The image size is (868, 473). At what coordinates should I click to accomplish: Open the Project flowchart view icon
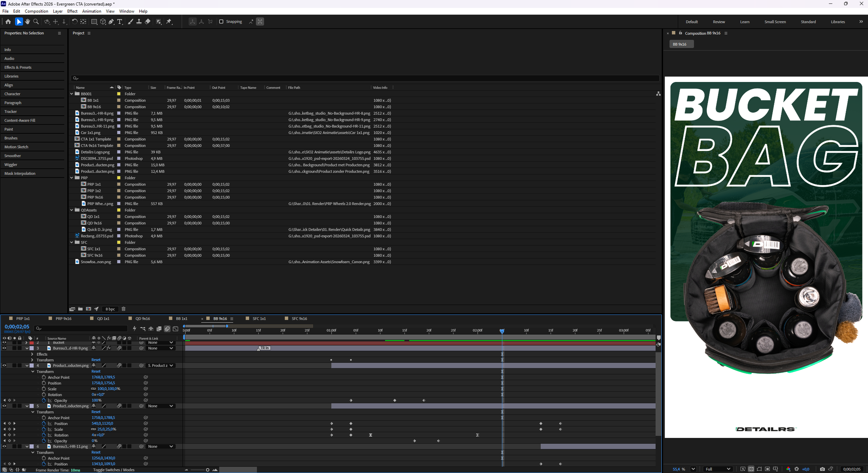(x=658, y=94)
